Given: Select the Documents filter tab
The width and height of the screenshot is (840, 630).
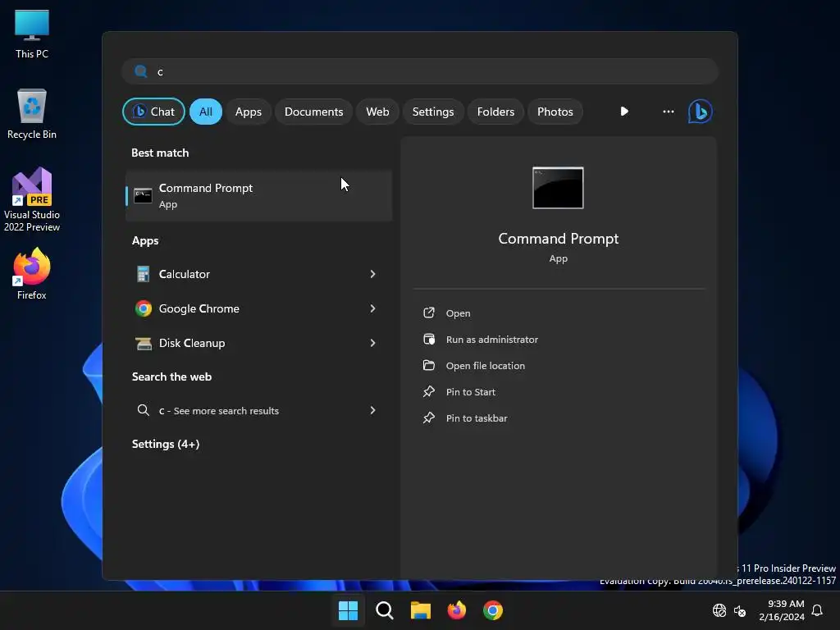Looking at the screenshot, I should (x=313, y=112).
